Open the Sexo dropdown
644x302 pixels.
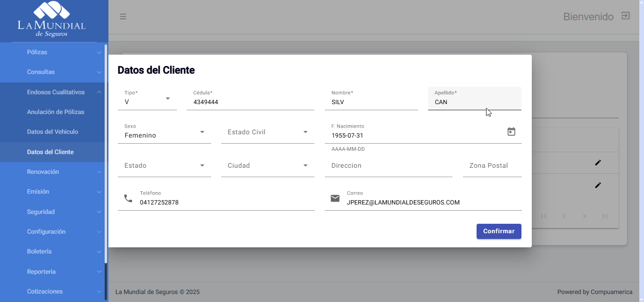[164, 132]
